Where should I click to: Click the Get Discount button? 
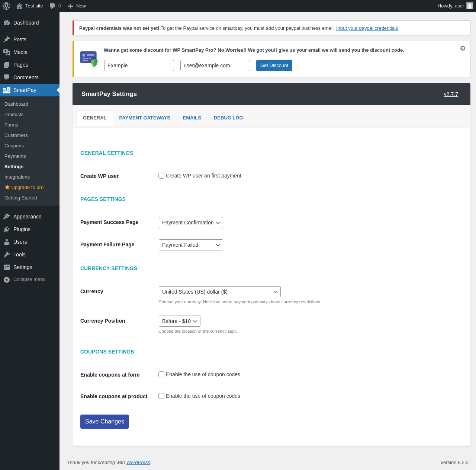[x=274, y=65]
